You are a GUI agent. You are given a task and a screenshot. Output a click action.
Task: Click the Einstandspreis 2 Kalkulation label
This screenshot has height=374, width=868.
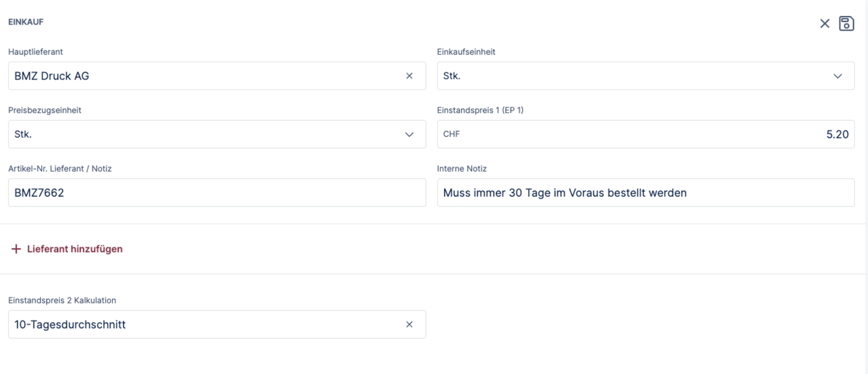click(x=62, y=300)
